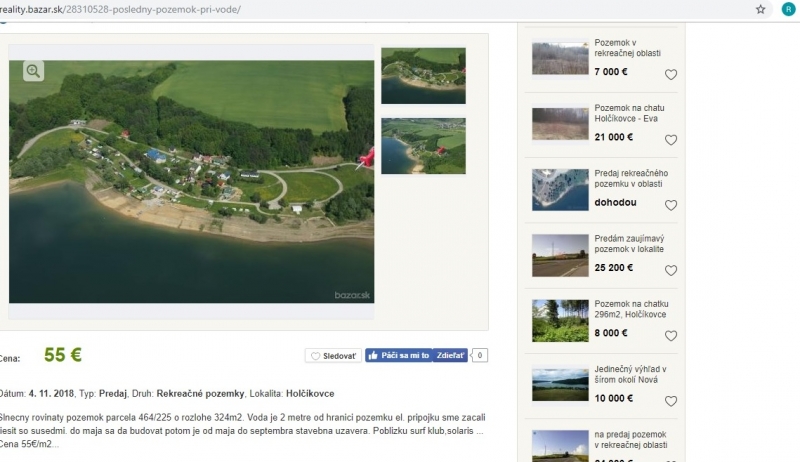This screenshot has width=800, height=462.
Task: Open the green browser profile avatar
Action: coord(789,9)
